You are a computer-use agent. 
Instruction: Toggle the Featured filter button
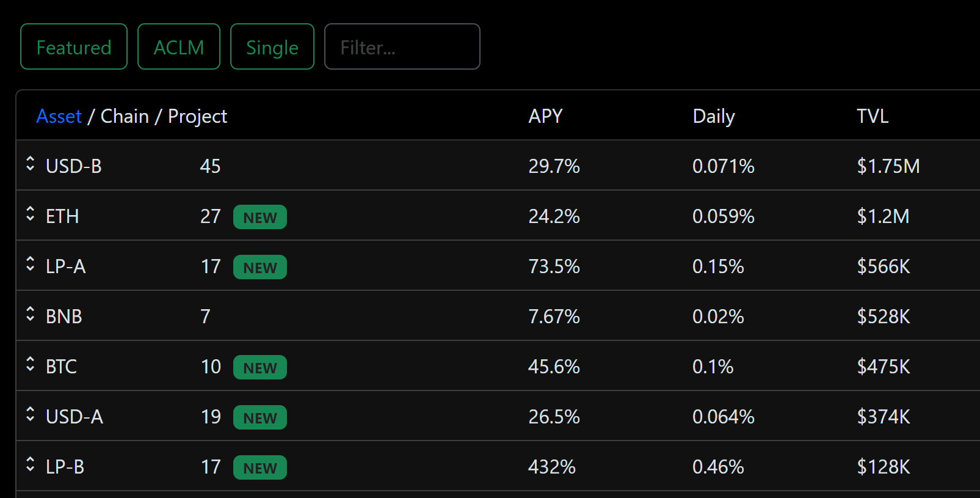click(x=74, y=47)
